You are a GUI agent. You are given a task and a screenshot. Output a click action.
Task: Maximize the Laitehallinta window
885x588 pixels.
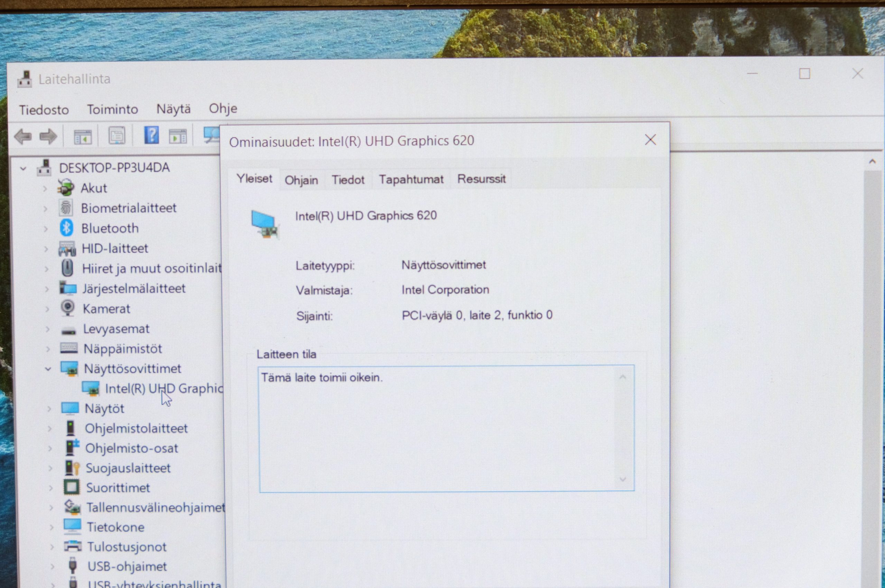tap(804, 74)
